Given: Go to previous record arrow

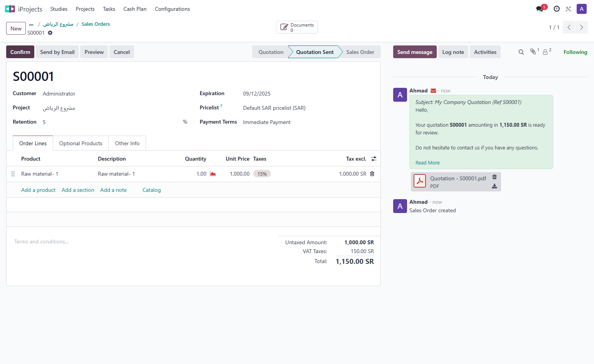Looking at the screenshot, I should (569, 27).
